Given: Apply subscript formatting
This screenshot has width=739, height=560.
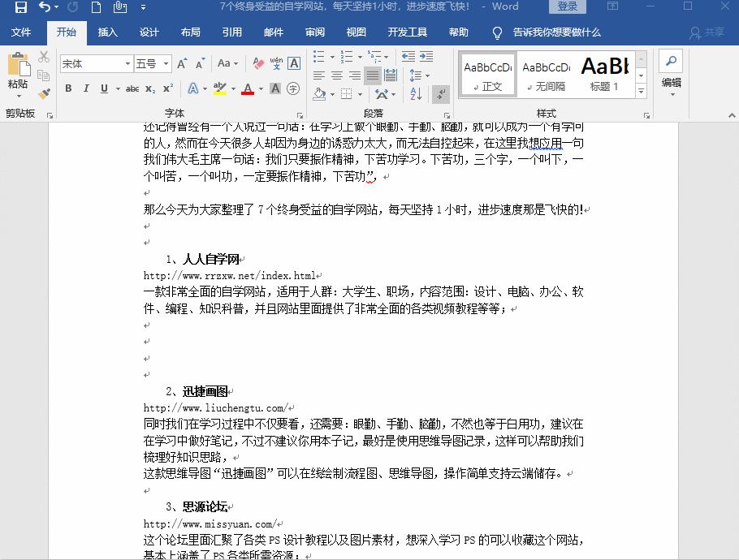Looking at the screenshot, I should 150,88.
